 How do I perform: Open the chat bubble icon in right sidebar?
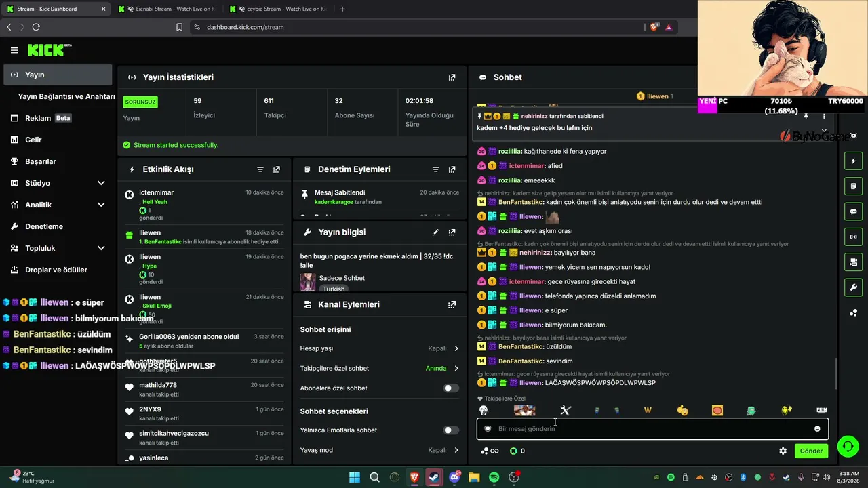pos(853,211)
